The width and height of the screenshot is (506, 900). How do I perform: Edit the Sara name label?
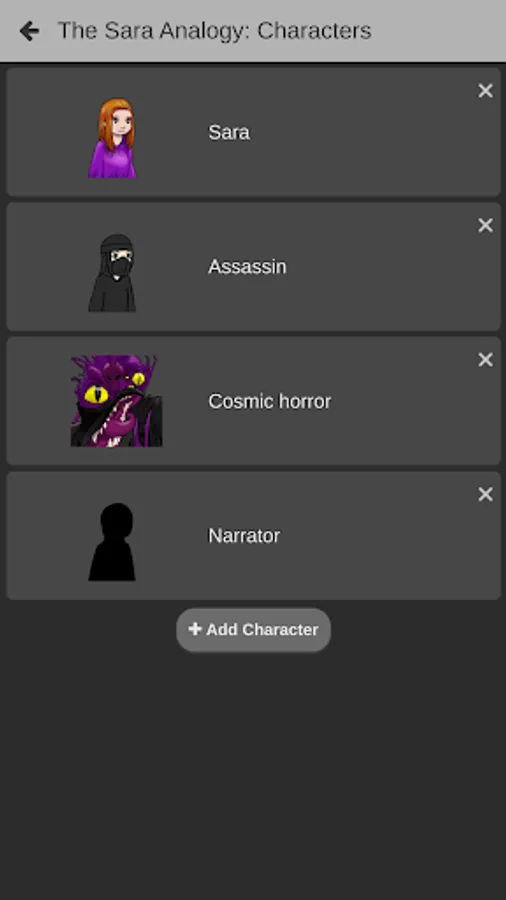[228, 133]
